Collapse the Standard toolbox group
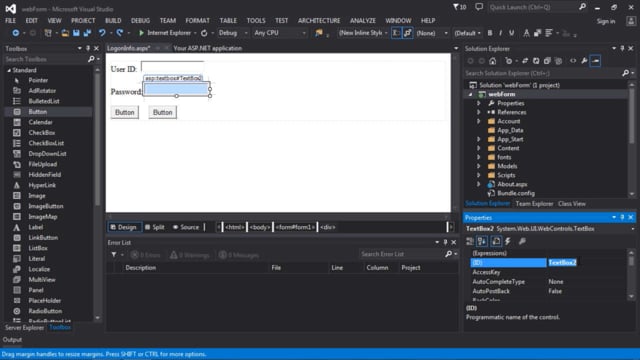Screen dimensions: 640x360 pyautogui.click(x=9, y=70)
